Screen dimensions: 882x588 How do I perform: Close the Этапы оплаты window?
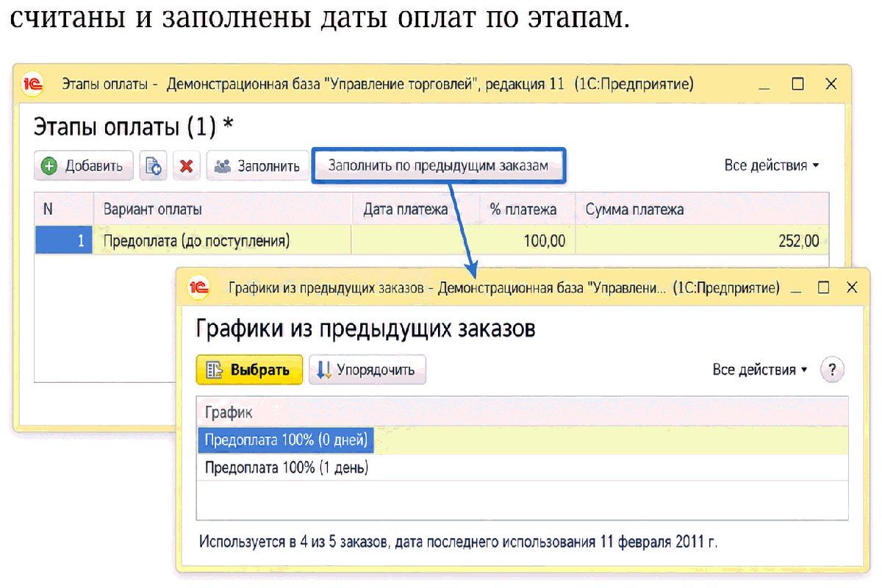(831, 84)
